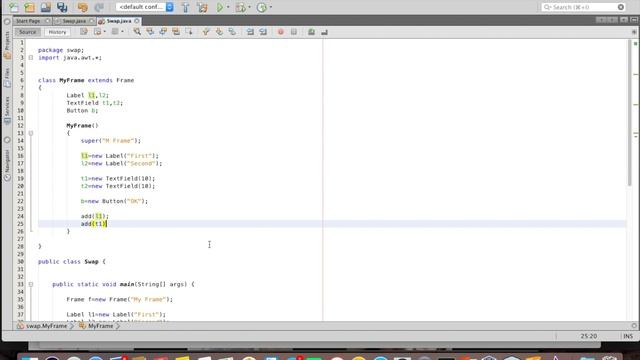Open Back history dropdown arrow
640x360 pixels.
click(x=105, y=32)
